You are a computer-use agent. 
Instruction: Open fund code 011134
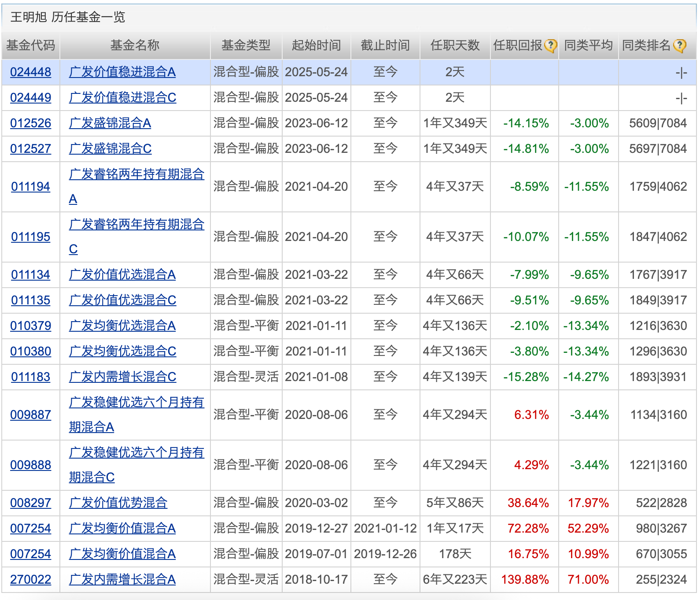click(31, 275)
